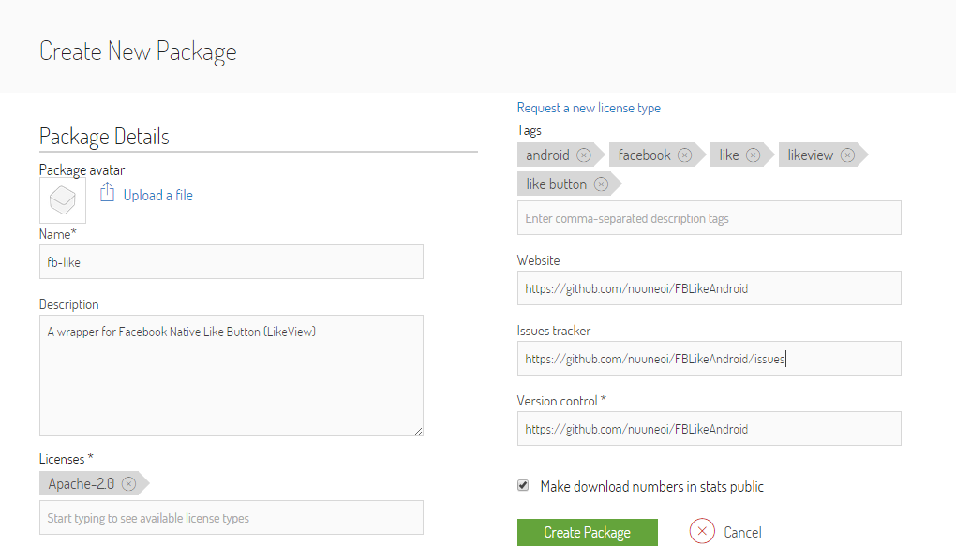This screenshot has height=560, width=956.
Task: Click the Issues tracker field
Action: point(709,359)
